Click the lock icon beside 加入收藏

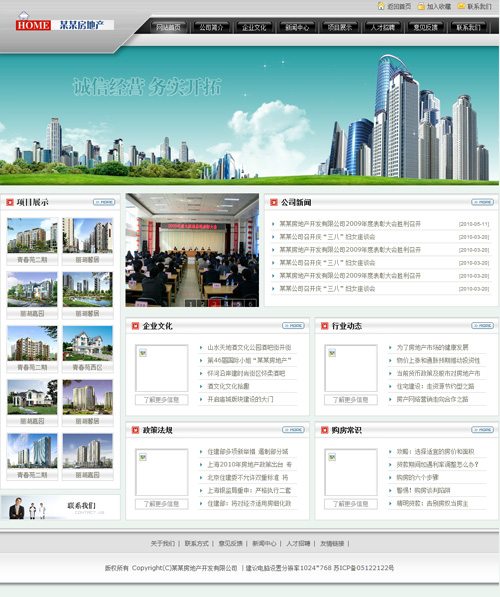(421, 6)
